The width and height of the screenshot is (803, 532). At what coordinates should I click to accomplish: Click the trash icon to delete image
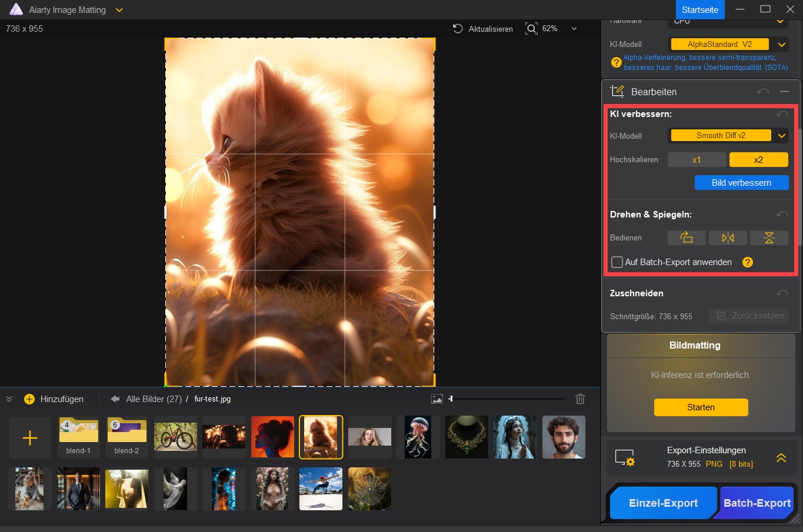click(580, 399)
